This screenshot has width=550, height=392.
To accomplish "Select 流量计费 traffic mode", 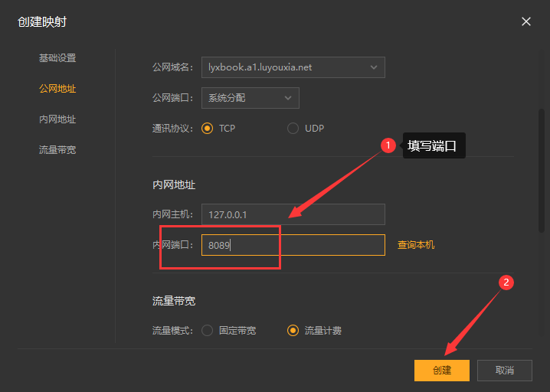I will tap(293, 330).
